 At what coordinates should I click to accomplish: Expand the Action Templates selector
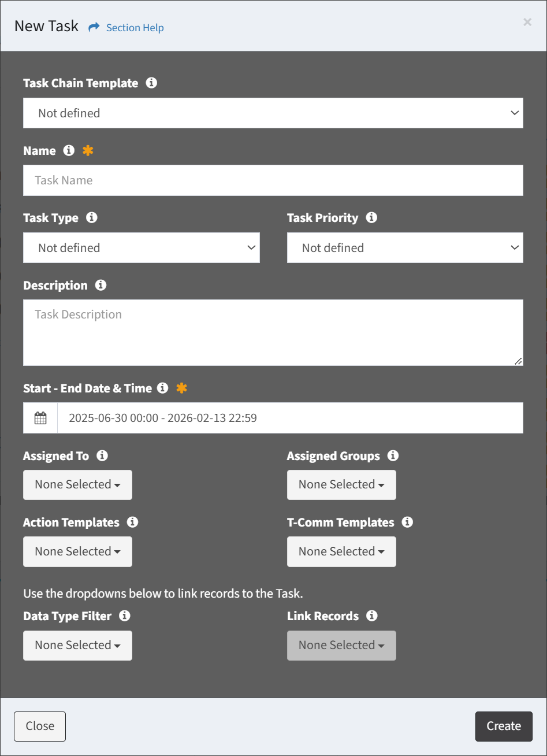(77, 551)
